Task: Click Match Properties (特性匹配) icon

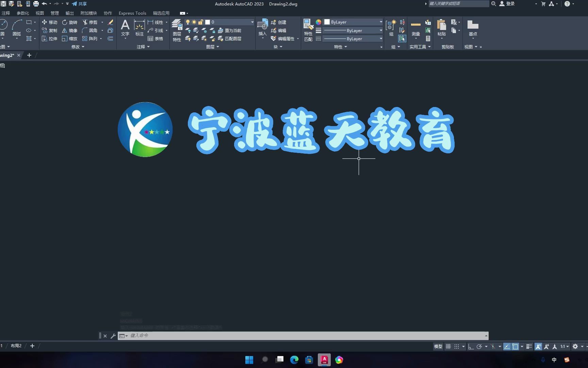Action: tap(308, 30)
